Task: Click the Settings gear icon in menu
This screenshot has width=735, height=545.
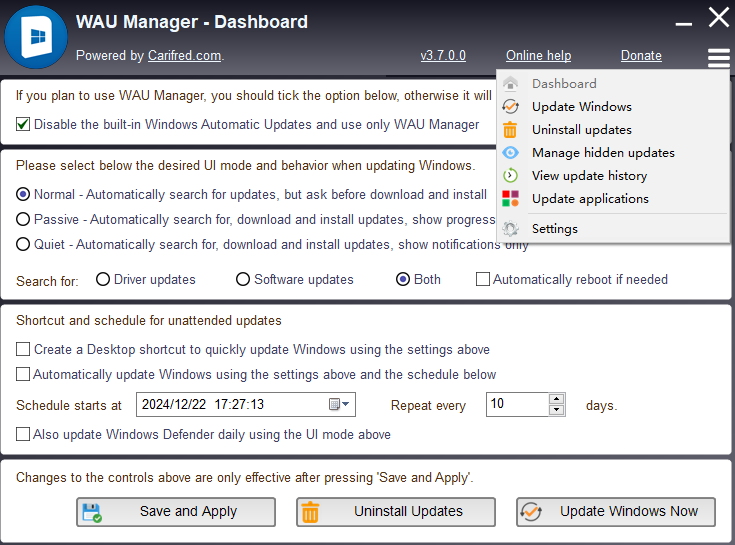Action: click(510, 229)
